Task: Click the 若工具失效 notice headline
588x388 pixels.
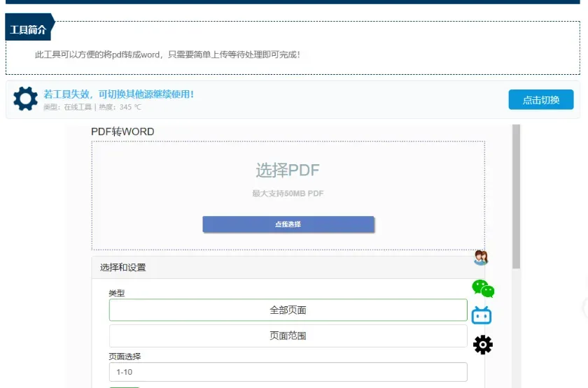Action: [x=118, y=94]
